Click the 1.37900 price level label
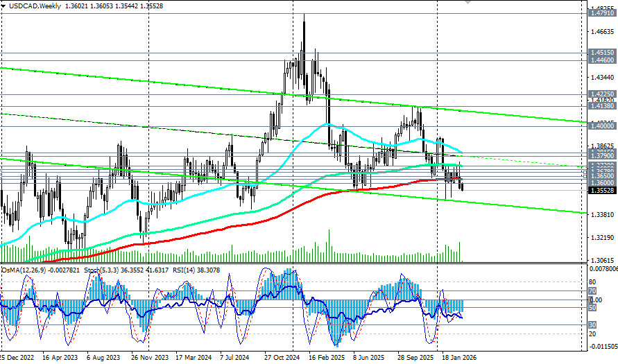This screenshot has height=364, width=618. 602,157
